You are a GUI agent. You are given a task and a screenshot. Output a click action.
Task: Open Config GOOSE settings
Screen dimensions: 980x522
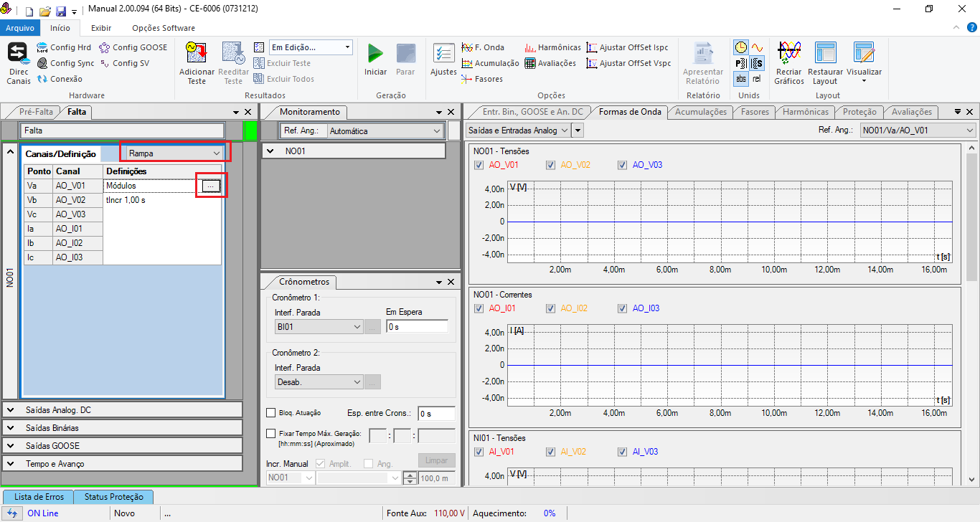coord(133,47)
